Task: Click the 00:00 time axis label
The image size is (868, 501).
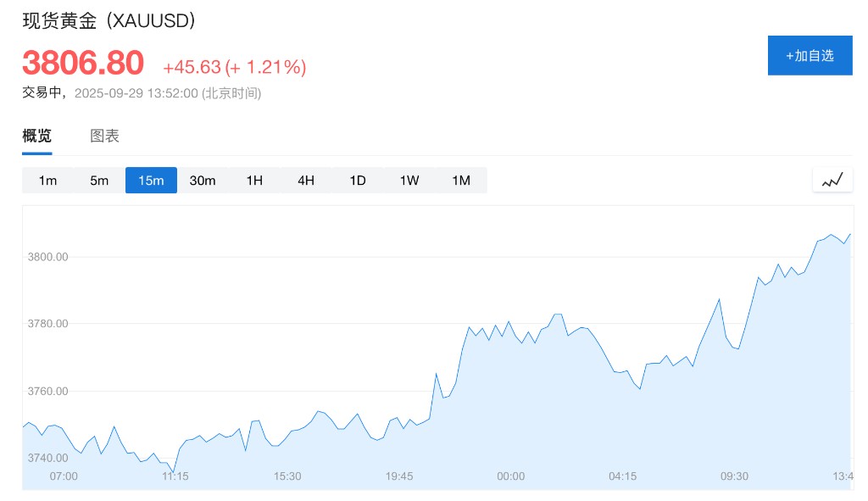Action: coord(510,476)
